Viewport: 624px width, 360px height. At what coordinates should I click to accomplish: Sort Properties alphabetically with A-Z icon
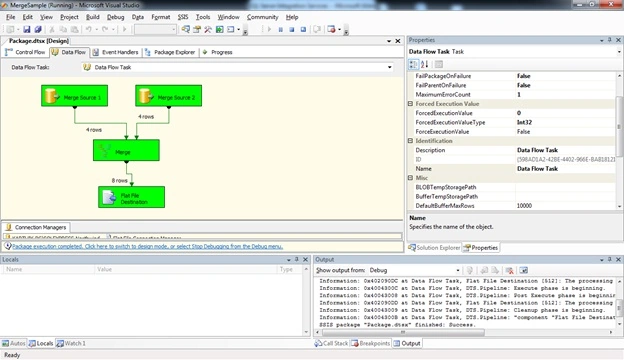(425, 64)
